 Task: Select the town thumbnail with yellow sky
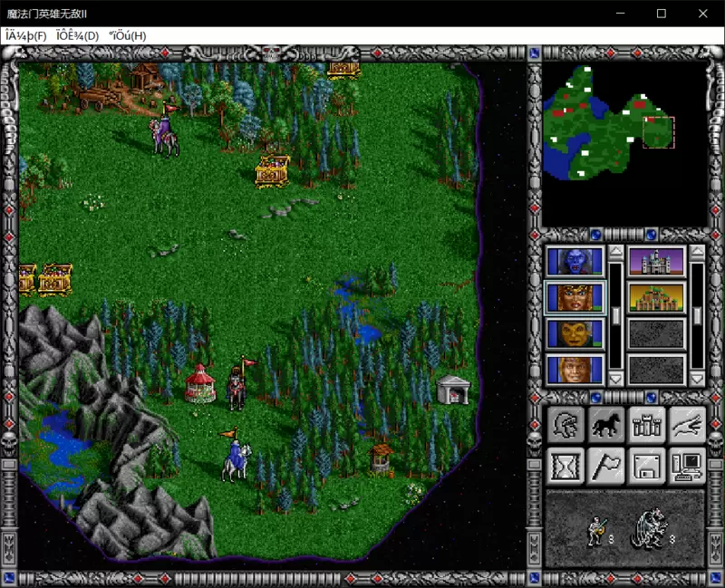(x=656, y=298)
